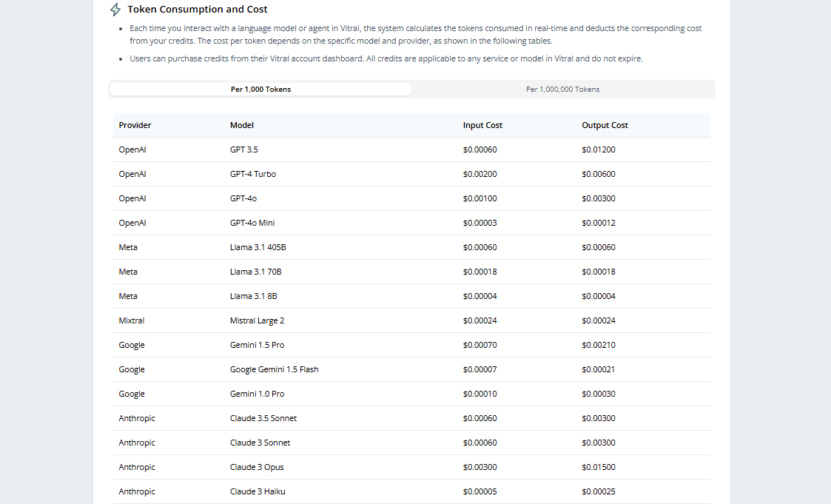Click the Model column header

242,125
